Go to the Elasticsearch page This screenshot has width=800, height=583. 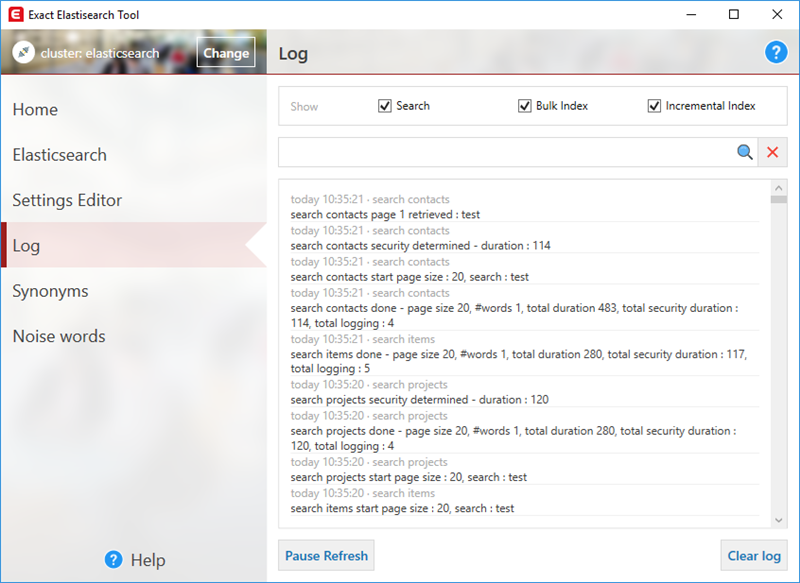(59, 155)
